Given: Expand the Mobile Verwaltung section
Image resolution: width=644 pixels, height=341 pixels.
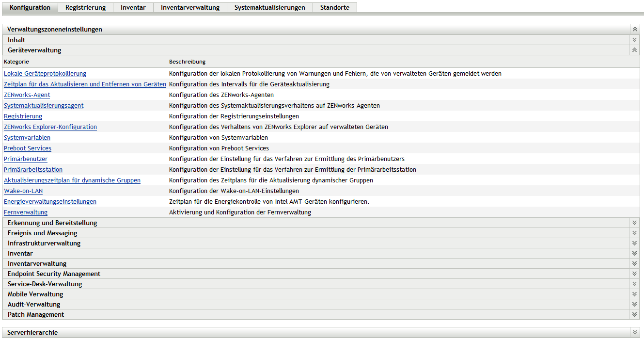Looking at the screenshot, I should 634,294.
